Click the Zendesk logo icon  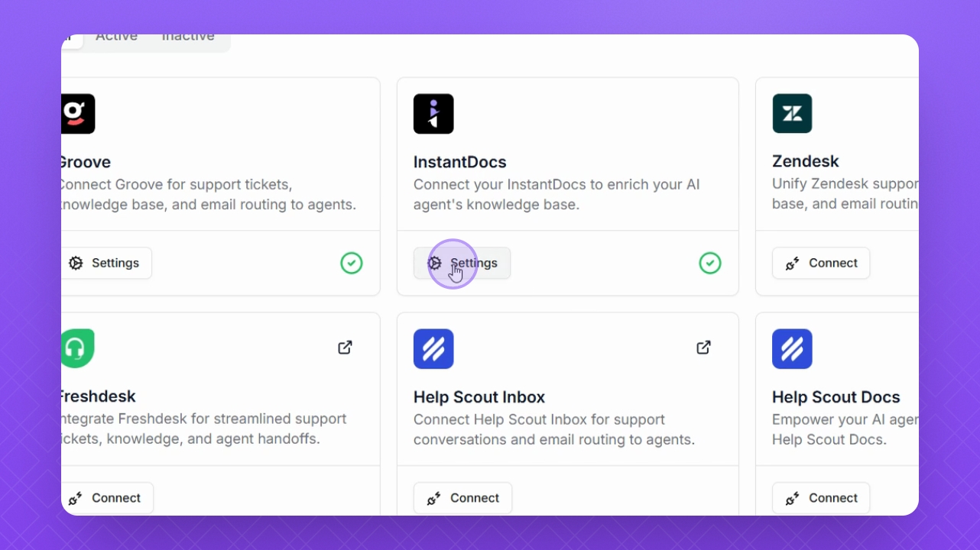coord(792,114)
